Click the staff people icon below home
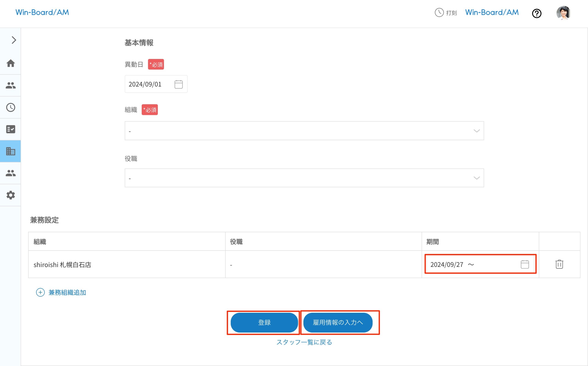Screen dimensions: 588x366 [x=10, y=85]
